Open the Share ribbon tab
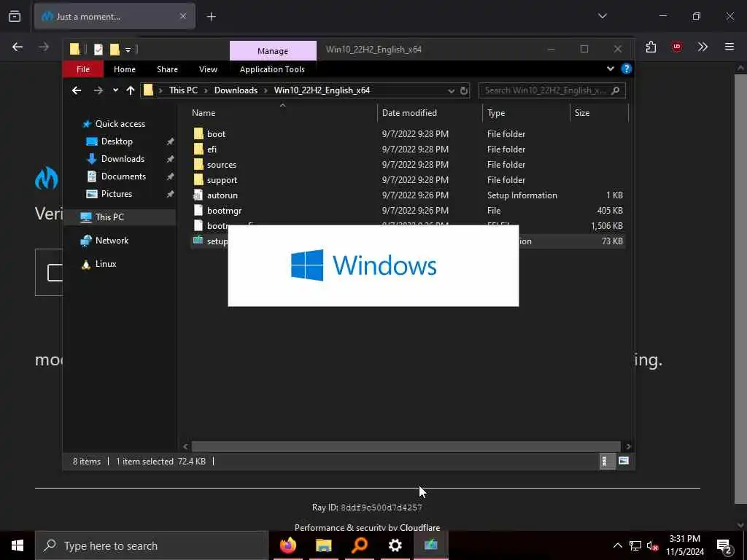747x560 pixels. 167,69
